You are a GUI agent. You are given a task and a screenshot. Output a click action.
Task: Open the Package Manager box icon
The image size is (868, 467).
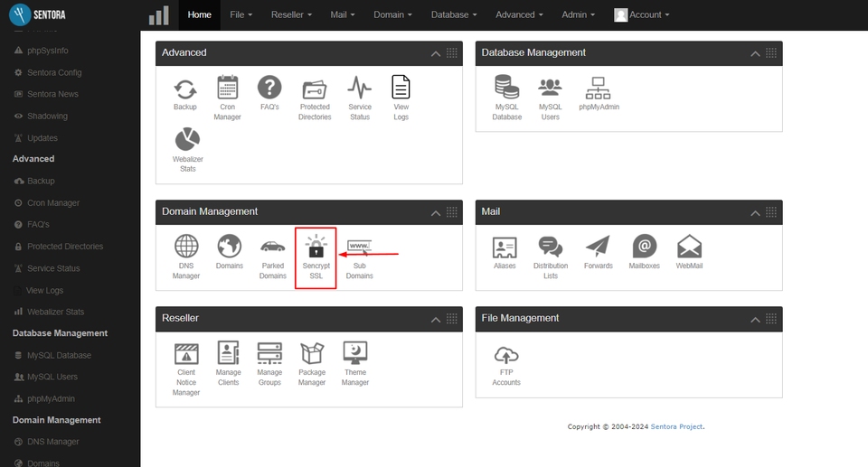click(312, 353)
